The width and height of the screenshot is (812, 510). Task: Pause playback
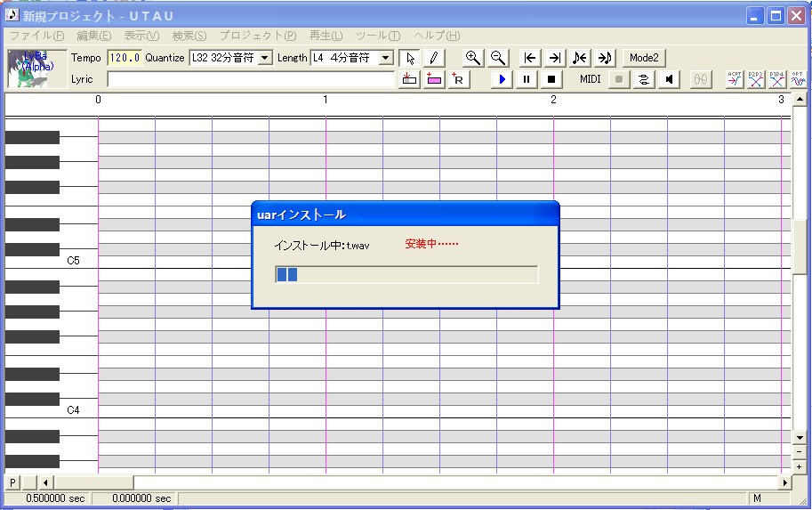(x=527, y=79)
